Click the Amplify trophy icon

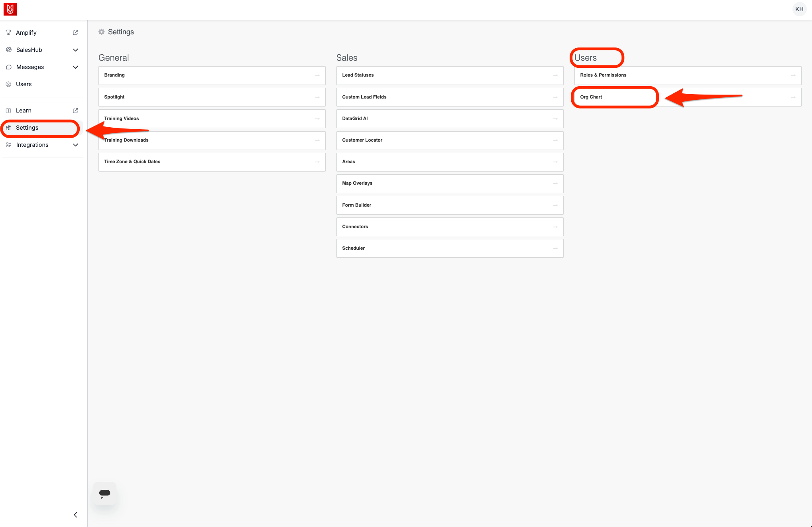[x=8, y=33]
